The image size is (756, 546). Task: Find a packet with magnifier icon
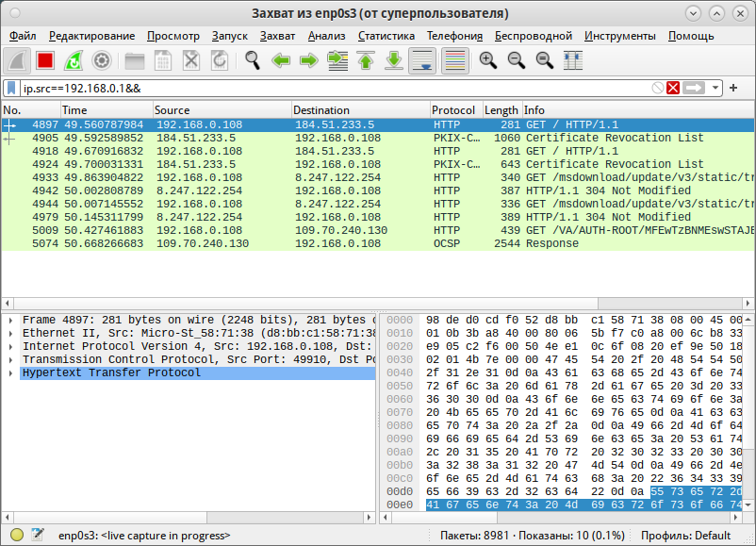click(x=253, y=60)
